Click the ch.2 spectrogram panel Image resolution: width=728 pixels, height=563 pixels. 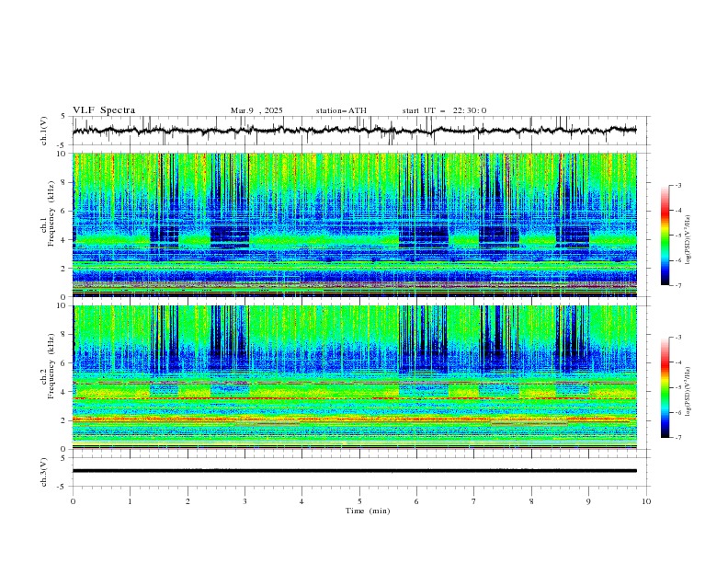(355, 377)
